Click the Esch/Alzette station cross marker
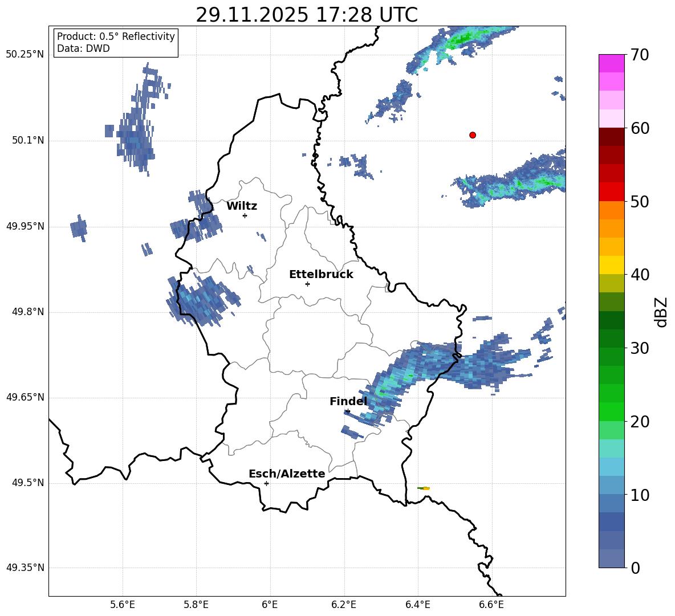Viewport: 675px width, 616px height. 266,483
